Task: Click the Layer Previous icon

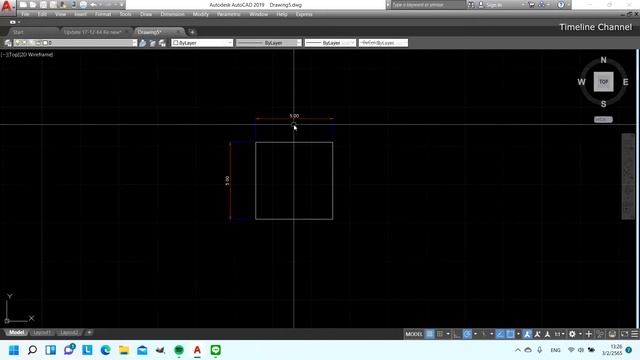Action: (x=152, y=43)
